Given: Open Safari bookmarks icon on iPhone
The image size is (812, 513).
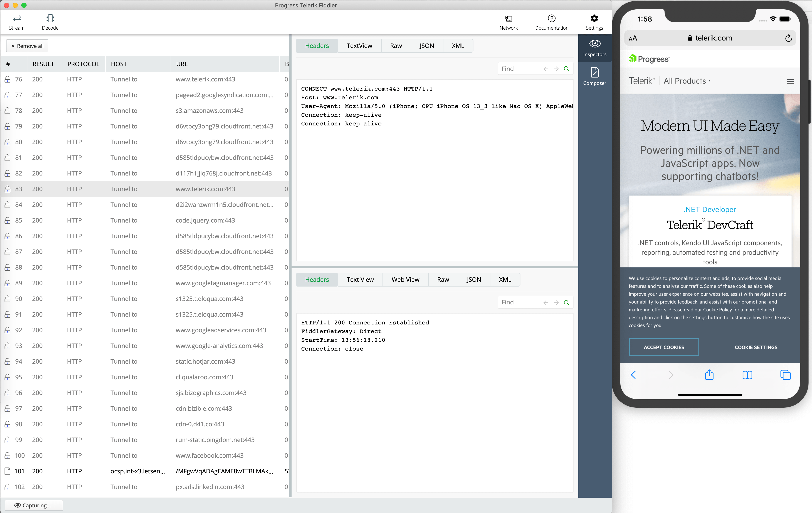Looking at the screenshot, I should [x=747, y=375].
